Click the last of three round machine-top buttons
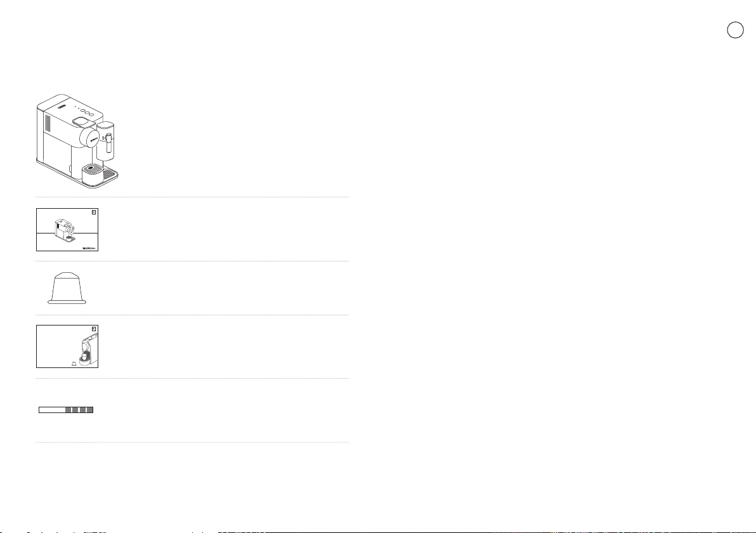756x533 pixels. 91,114
